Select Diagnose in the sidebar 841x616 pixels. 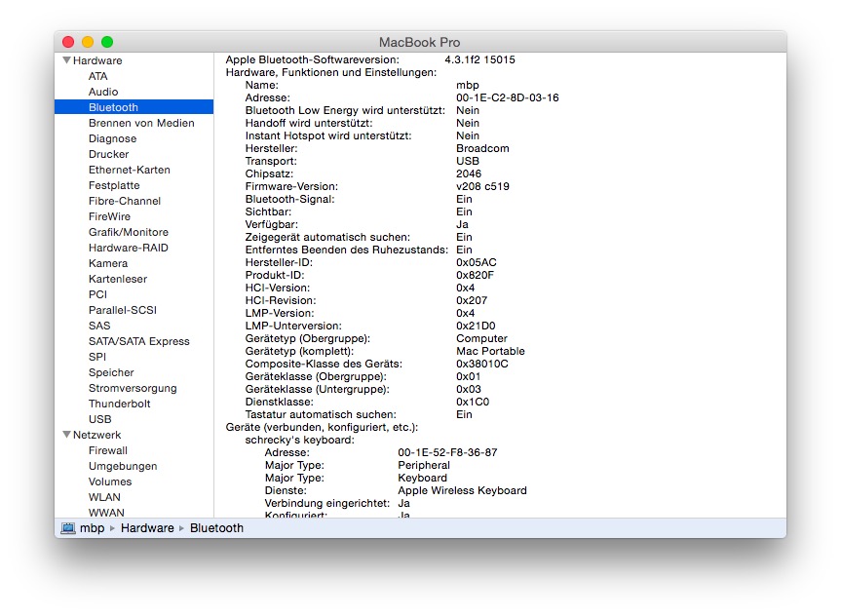click(113, 138)
